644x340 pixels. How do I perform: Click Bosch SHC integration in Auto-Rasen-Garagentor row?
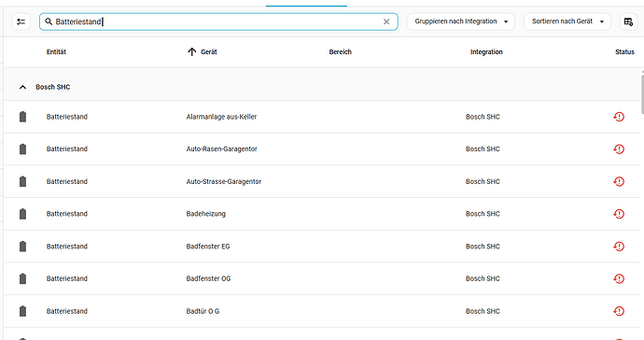point(483,149)
